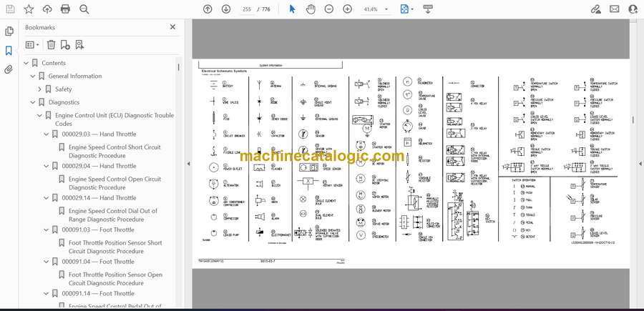Collapse the 000091.14 Foot Throttle bookmark
Image resolution: width=644 pixels, height=311 pixels.
(x=46, y=294)
